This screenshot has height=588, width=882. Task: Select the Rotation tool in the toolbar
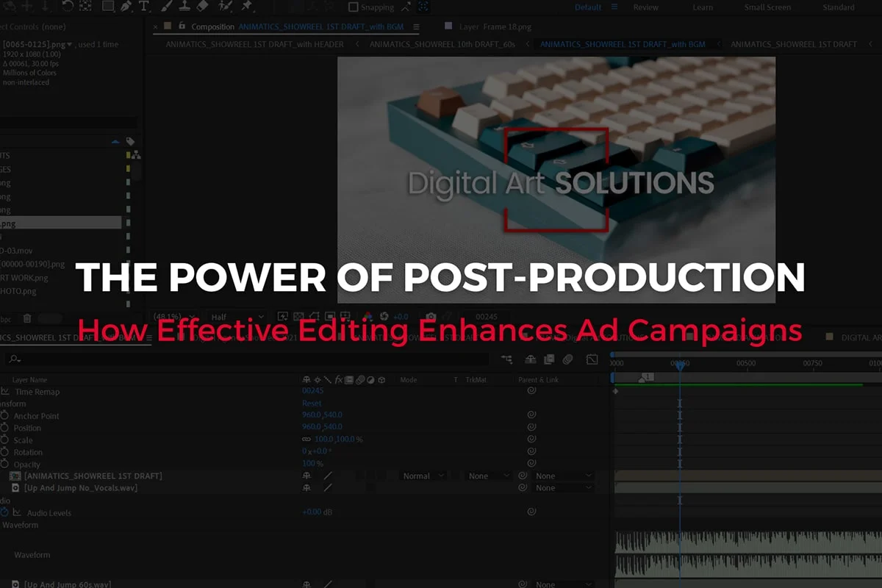click(68, 7)
